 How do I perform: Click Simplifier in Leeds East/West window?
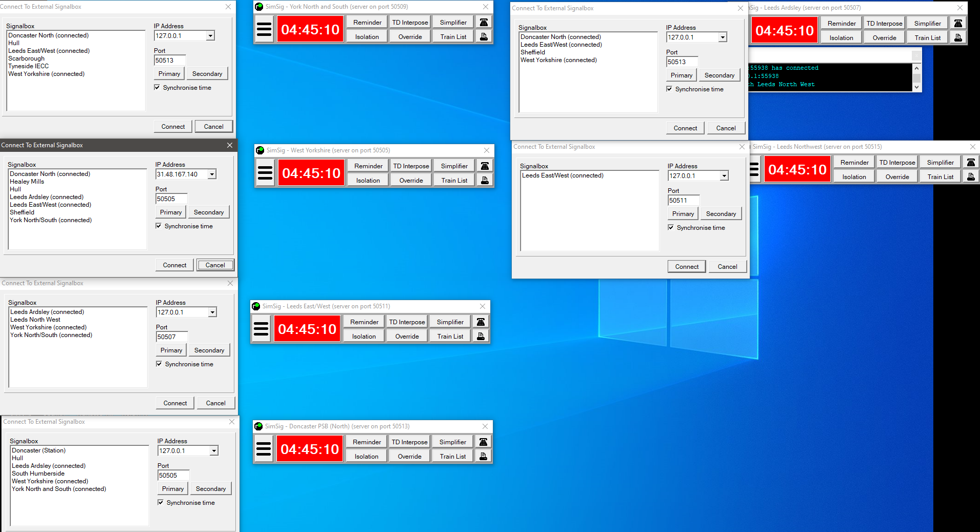tap(450, 322)
